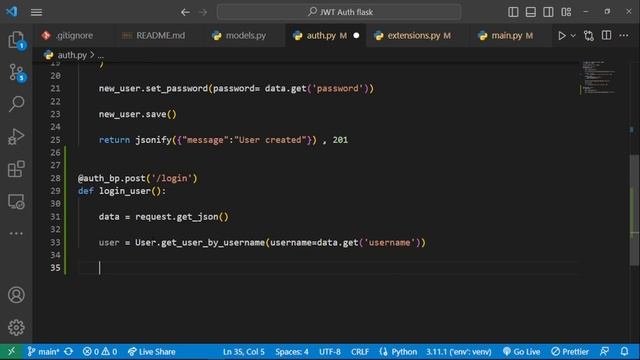Expand the Run button dropdown arrow
Screen dimensions: 640x360
point(573,36)
